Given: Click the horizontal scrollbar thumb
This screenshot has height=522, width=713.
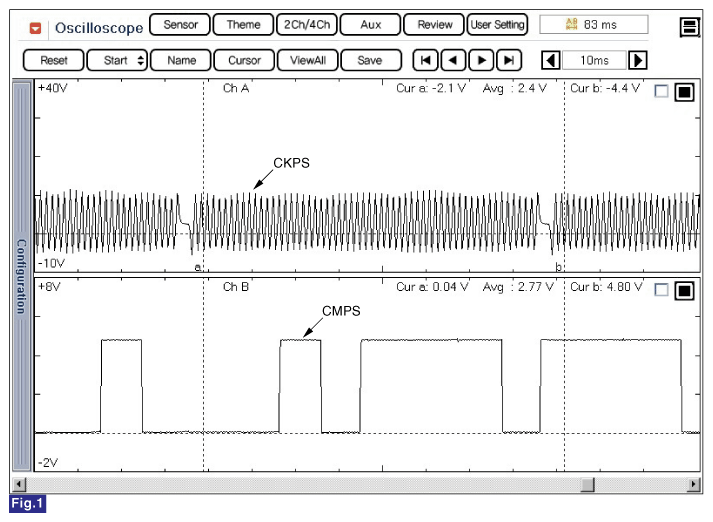Looking at the screenshot, I should [x=588, y=485].
